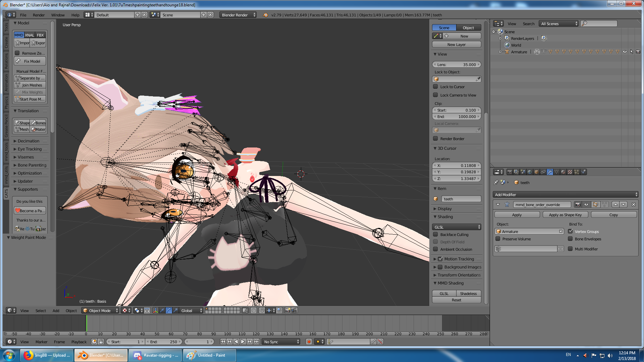Open the Mesh Data properties tab (triangle icon)
This screenshot has height=362, width=644.
click(556, 172)
